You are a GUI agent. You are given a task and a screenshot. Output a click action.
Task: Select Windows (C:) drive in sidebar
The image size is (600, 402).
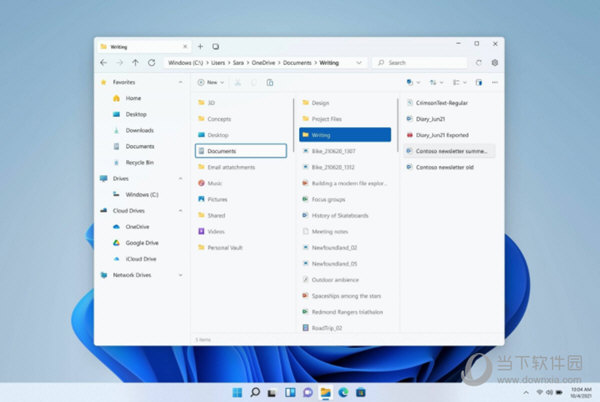pos(143,195)
